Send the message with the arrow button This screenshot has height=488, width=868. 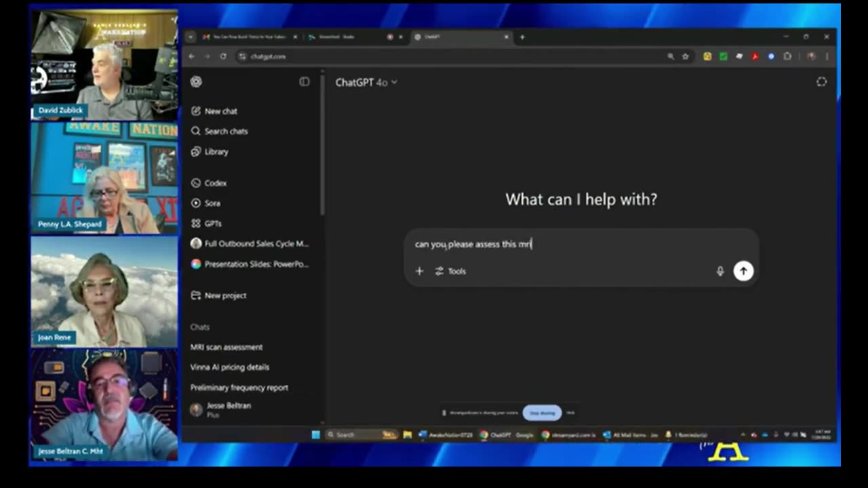(743, 271)
